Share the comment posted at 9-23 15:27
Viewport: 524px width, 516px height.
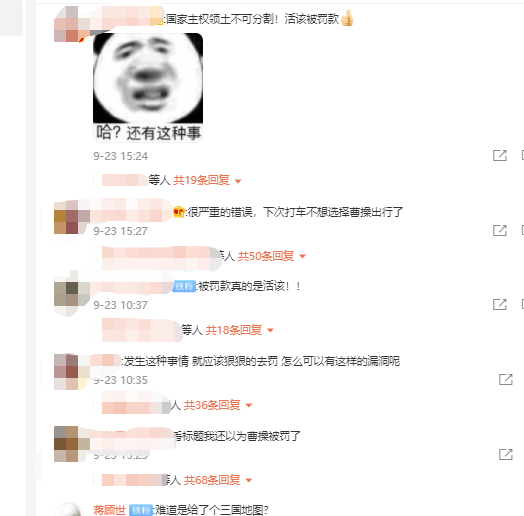pyautogui.click(x=500, y=230)
